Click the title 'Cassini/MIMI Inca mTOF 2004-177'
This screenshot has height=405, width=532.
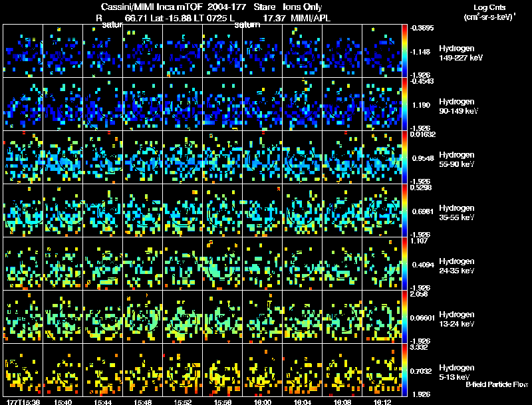coord(174,7)
